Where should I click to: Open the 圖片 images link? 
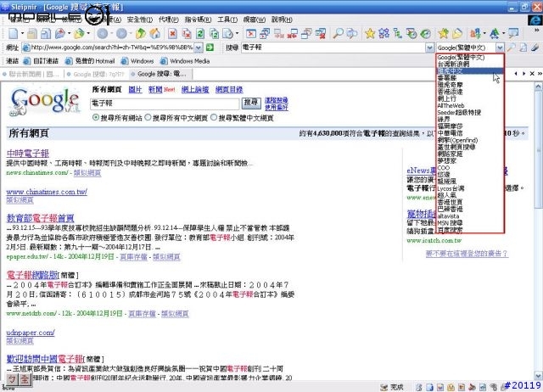[135, 90]
